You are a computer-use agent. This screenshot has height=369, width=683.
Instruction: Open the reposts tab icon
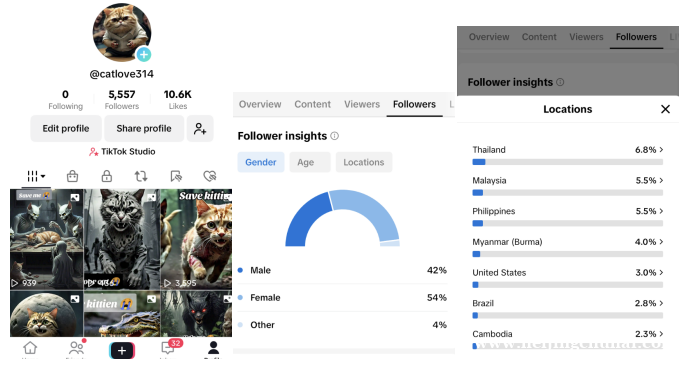[x=141, y=176]
